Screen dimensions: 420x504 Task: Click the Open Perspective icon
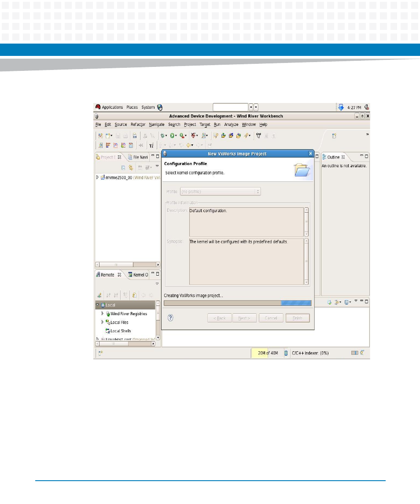(x=334, y=136)
